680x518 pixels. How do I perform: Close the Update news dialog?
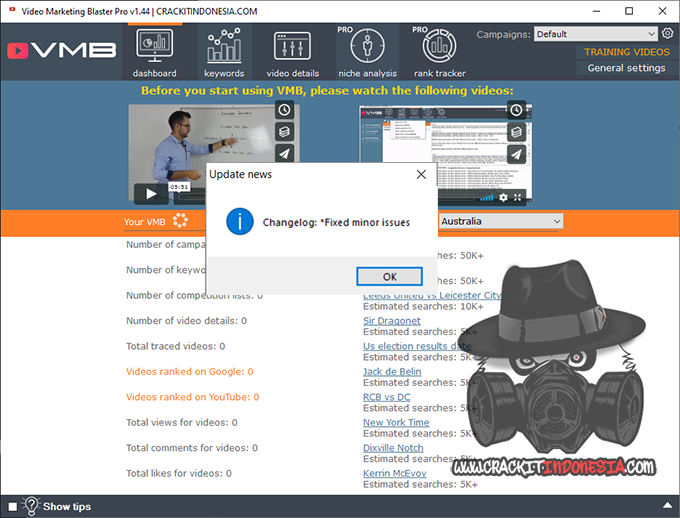coord(421,174)
